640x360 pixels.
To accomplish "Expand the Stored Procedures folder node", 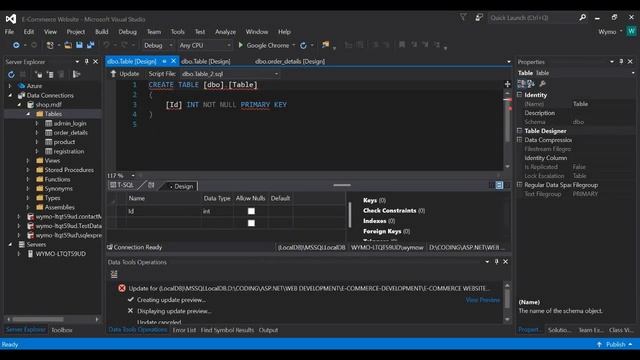I will [28, 170].
